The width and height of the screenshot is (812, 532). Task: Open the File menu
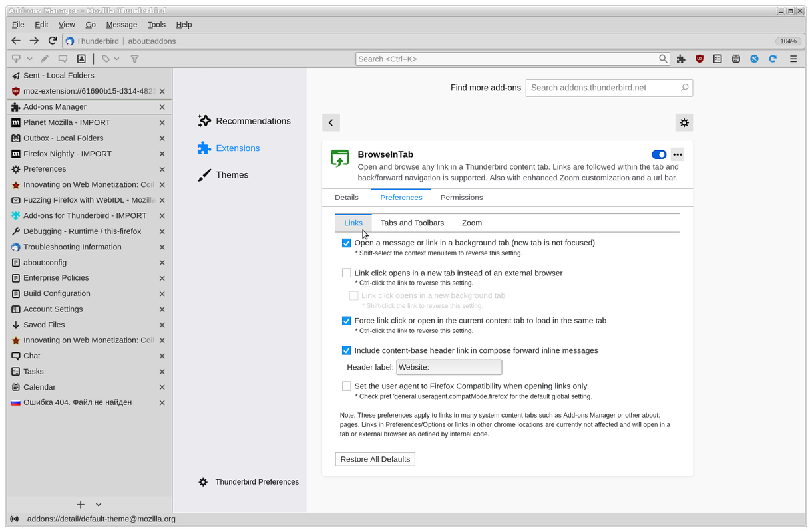pyautogui.click(x=18, y=25)
